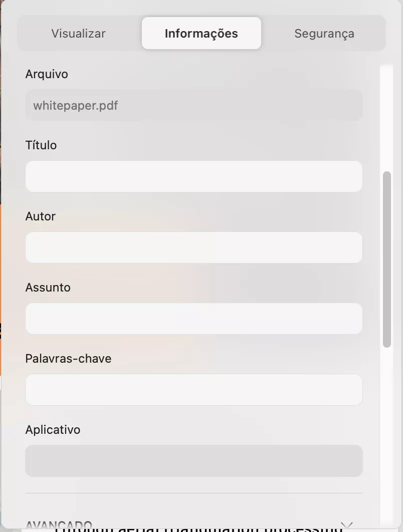Select the Informações tab

[x=201, y=34]
